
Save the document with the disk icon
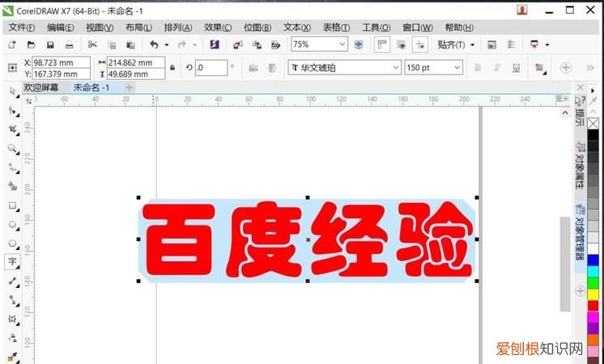[50, 45]
